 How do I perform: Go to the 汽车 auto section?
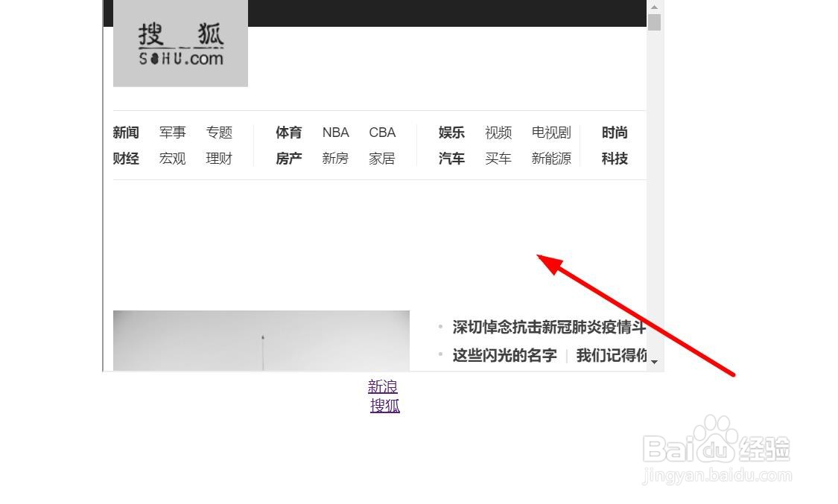click(451, 159)
